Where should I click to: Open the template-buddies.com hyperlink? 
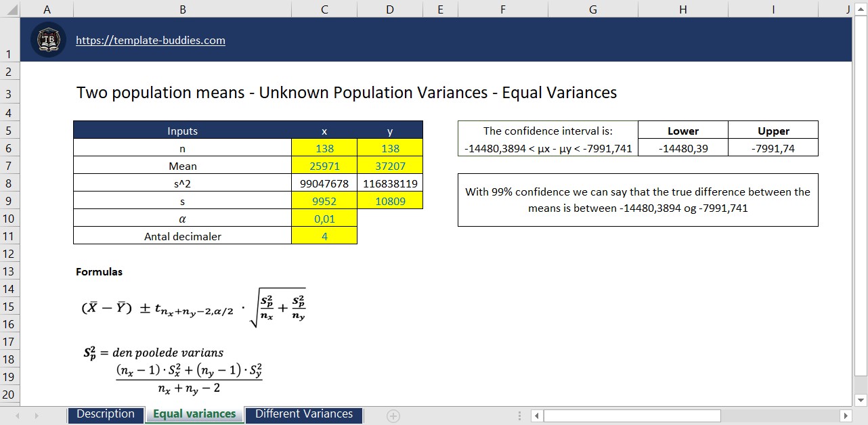click(x=150, y=40)
